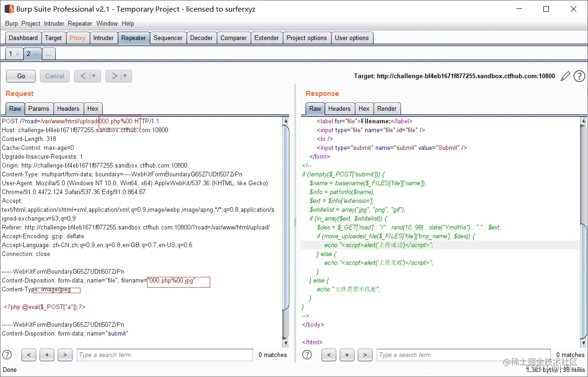588x377 pixels.
Task: Switch to Dashboard tab
Action: [23, 38]
